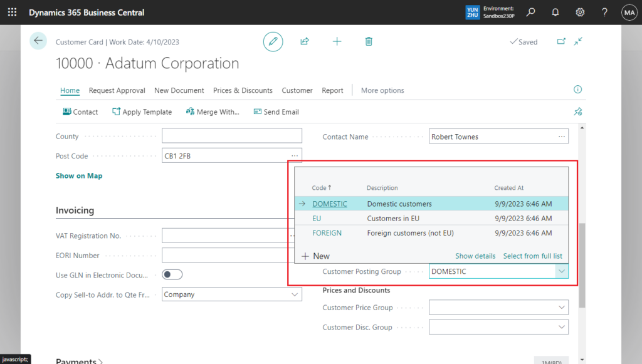Image resolution: width=642 pixels, height=364 pixels.
Task: Click 'Domestic customers' description cell
Action: 399,204
